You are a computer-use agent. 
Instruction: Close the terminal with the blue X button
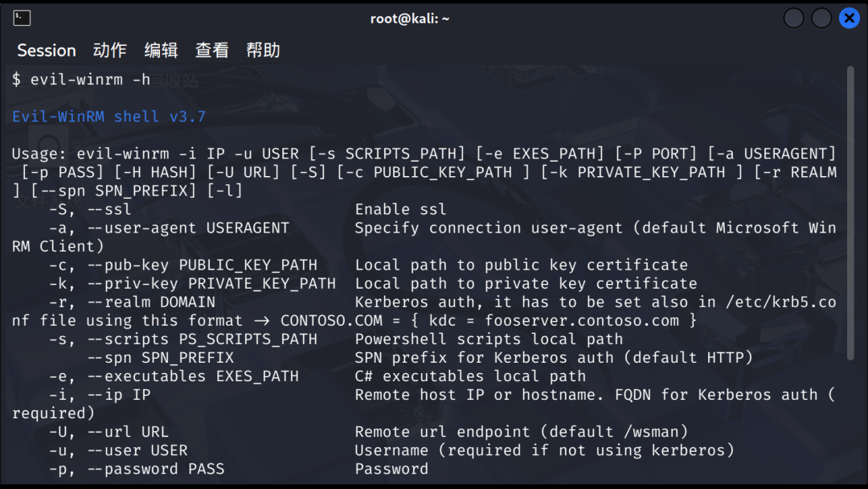coord(850,18)
